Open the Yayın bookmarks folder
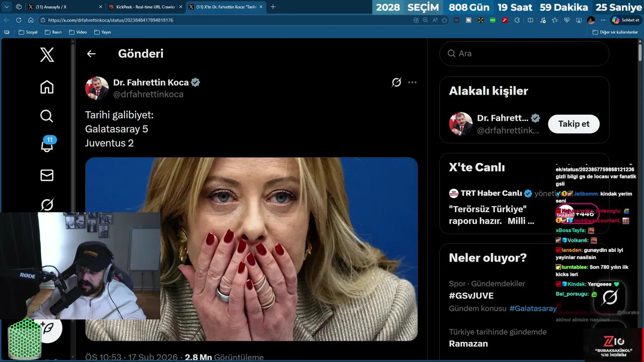Image resolution: width=644 pixels, height=362 pixels. point(103,32)
